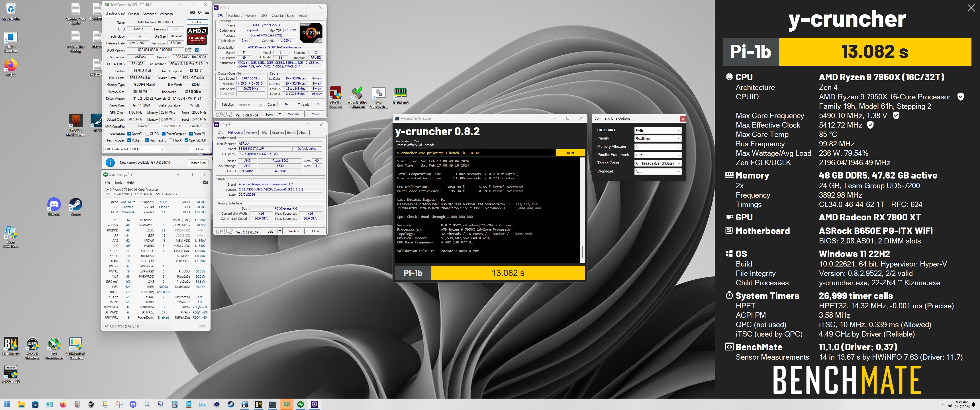Open the Snipping Tool taskbar icon
Image resolution: width=980 pixels, height=410 pixels.
[x=119, y=404]
